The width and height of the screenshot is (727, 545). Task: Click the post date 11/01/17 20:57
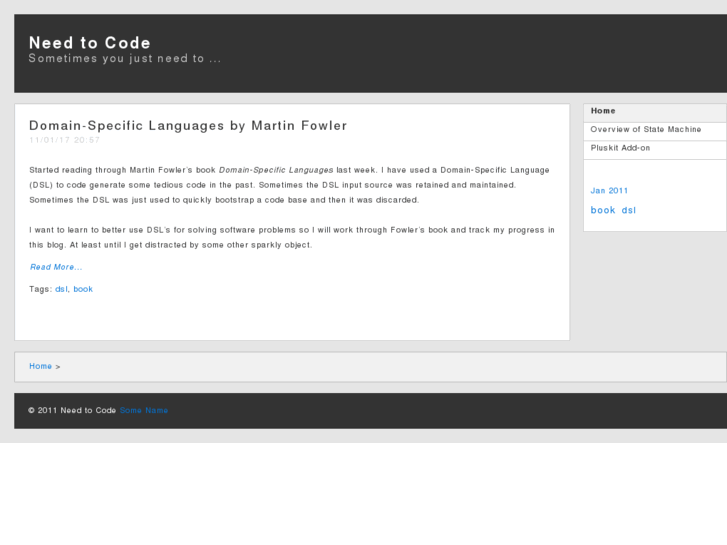pos(64,140)
